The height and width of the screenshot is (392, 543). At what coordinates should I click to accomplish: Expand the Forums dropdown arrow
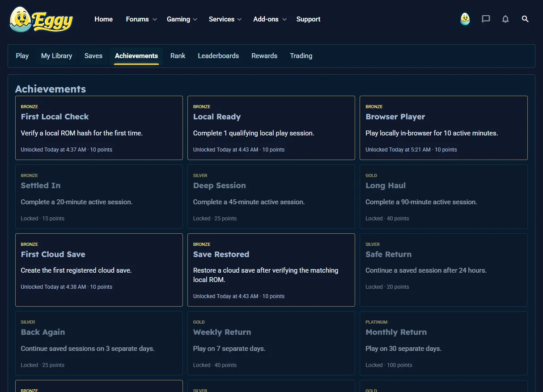(x=155, y=20)
